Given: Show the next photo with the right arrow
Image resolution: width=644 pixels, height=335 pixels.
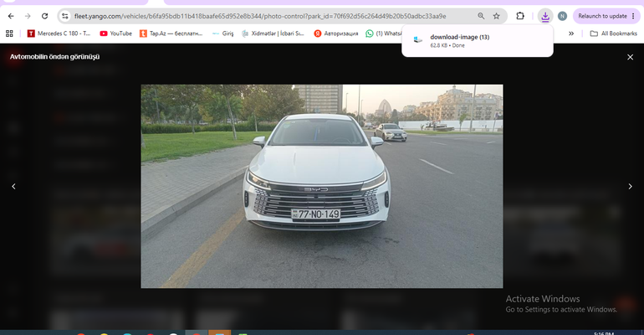Looking at the screenshot, I should point(630,186).
